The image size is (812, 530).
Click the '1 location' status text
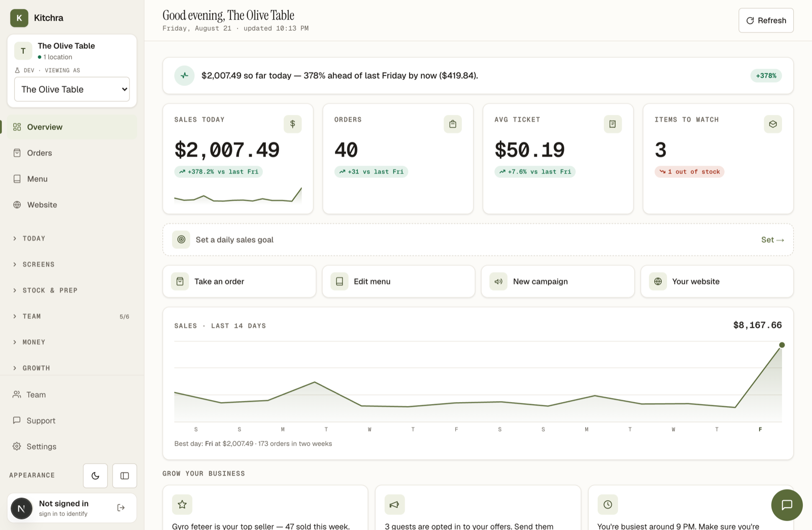(x=57, y=57)
